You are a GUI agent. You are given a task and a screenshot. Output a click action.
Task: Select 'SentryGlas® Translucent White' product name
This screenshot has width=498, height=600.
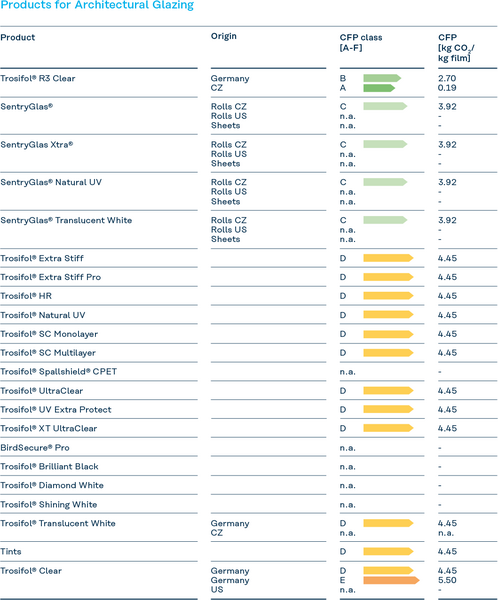point(66,220)
